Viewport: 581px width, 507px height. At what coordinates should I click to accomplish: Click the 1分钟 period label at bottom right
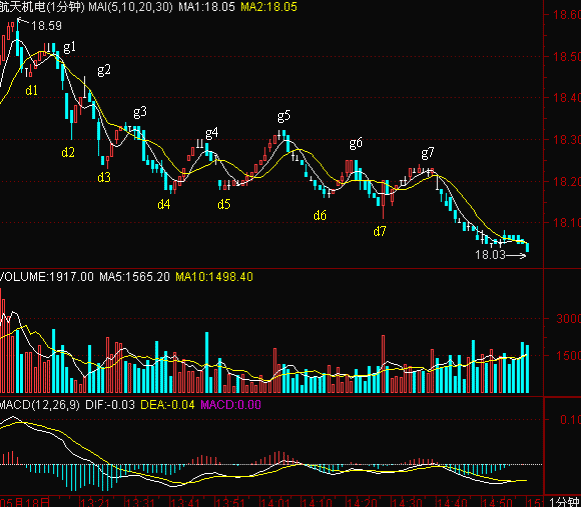[x=564, y=502]
